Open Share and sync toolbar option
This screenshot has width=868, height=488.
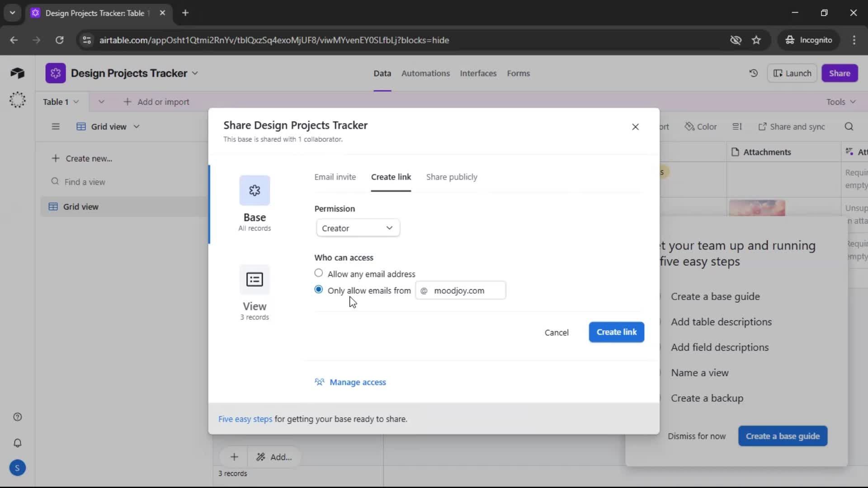(791, 127)
